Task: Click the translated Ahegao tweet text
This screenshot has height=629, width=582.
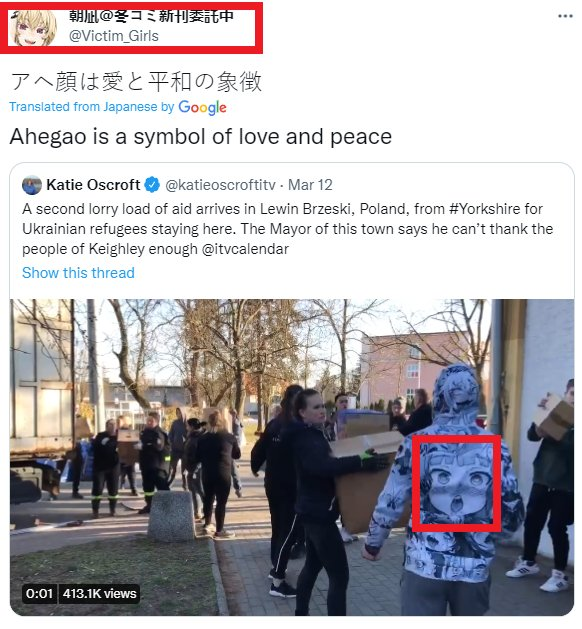Action: click(201, 136)
